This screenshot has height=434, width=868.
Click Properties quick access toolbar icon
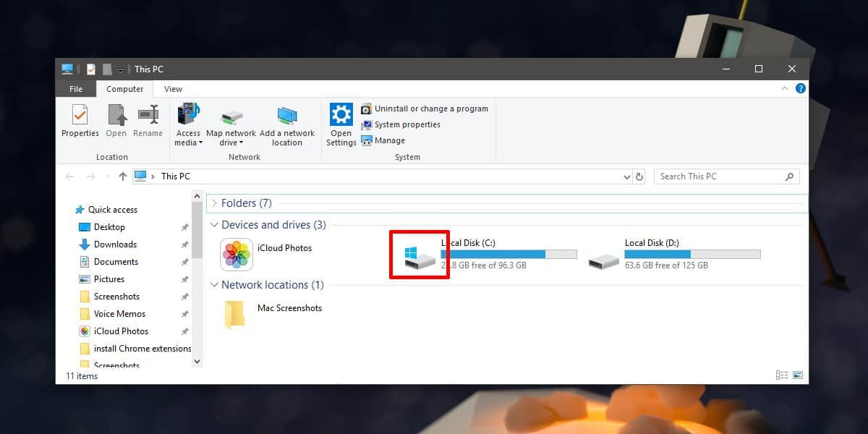coord(90,69)
